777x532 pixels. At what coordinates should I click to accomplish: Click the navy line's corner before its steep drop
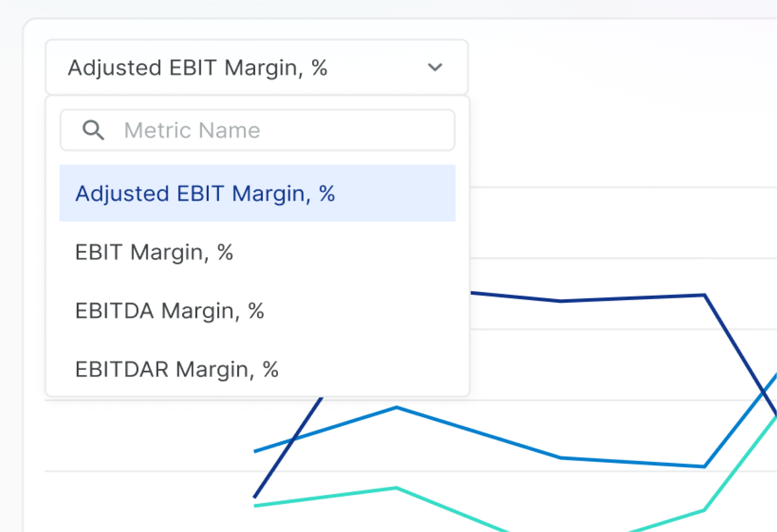pos(704,295)
